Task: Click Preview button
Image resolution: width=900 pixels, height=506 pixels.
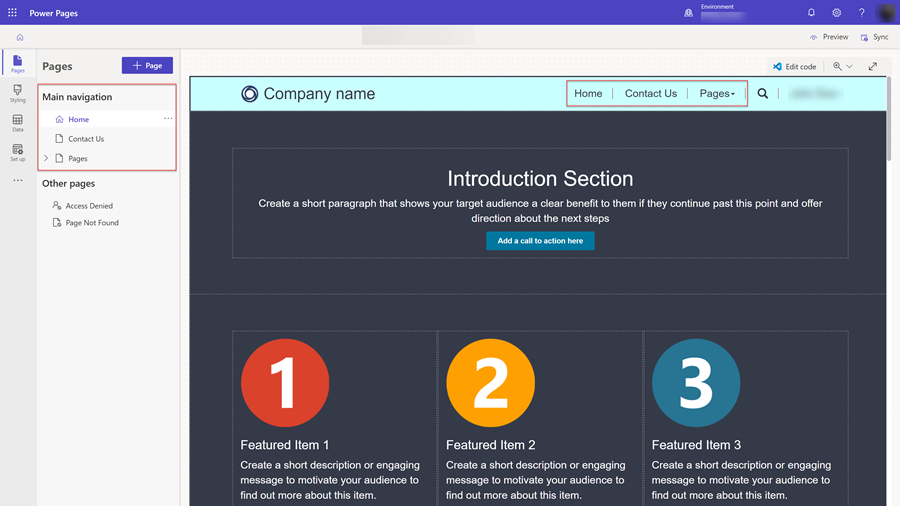Action: click(829, 37)
